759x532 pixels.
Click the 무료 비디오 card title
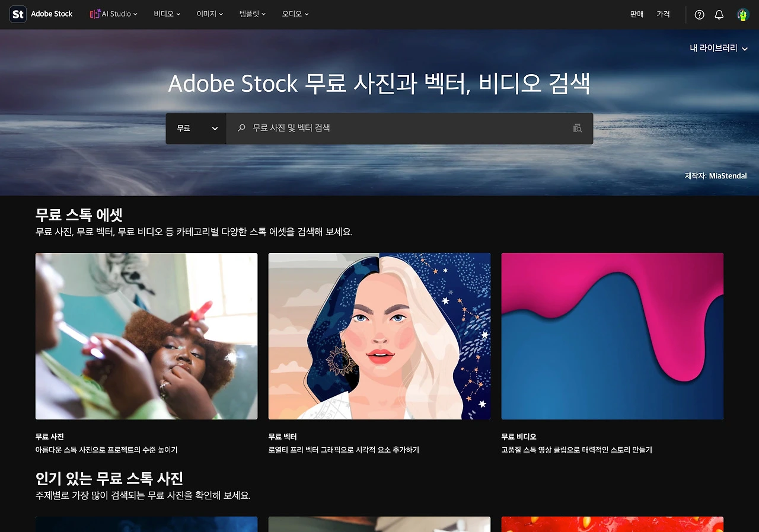click(x=519, y=437)
